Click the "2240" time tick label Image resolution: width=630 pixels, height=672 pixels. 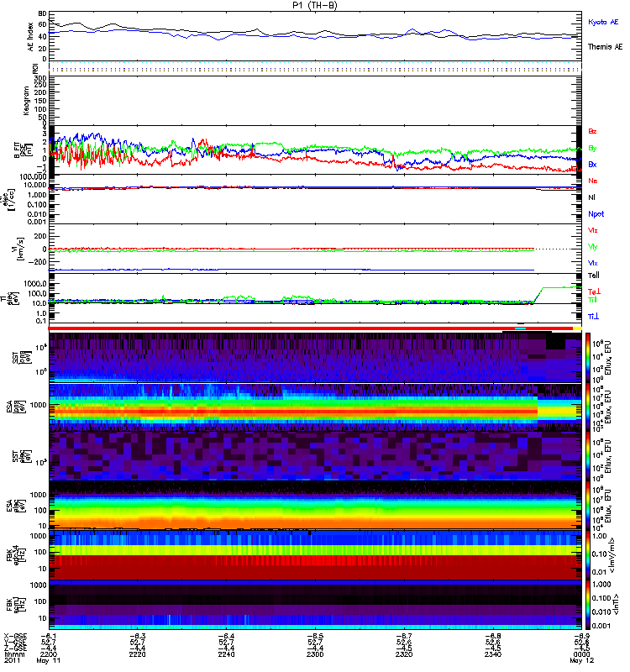pyautogui.click(x=226, y=654)
